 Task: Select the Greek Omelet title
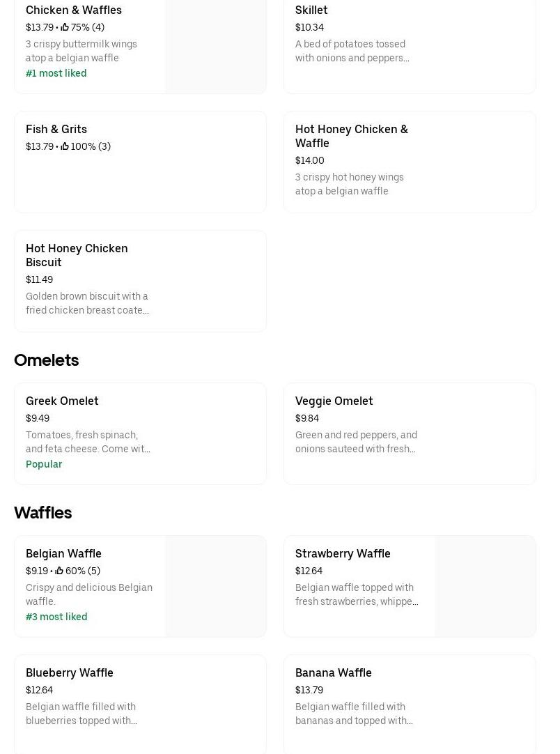[62, 401]
